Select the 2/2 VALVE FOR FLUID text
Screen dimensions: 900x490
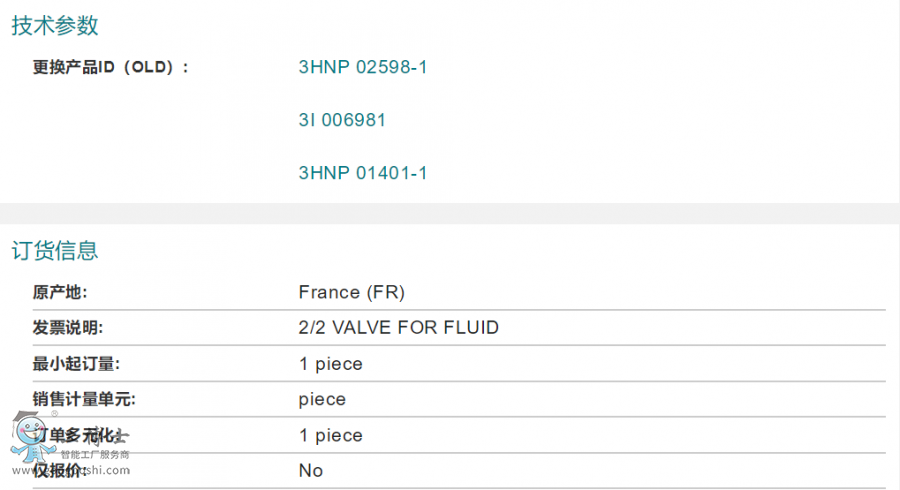point(398,328)
